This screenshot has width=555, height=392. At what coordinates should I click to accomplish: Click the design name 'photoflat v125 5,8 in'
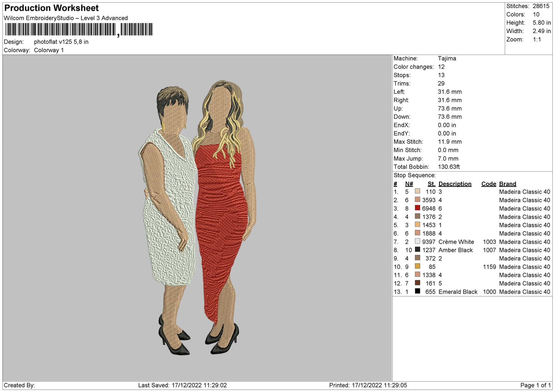(x=61, y=42)
